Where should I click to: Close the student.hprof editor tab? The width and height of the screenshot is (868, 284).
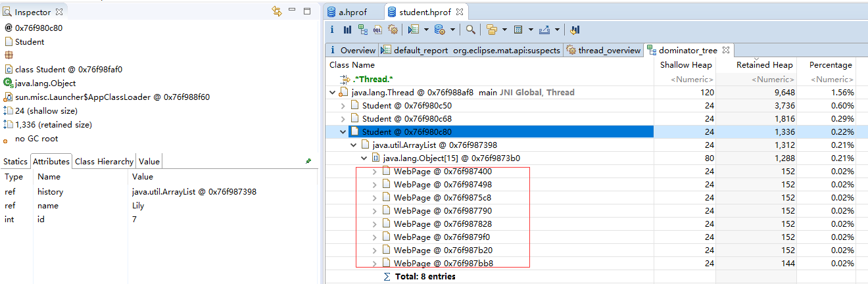tap(460, 11)
